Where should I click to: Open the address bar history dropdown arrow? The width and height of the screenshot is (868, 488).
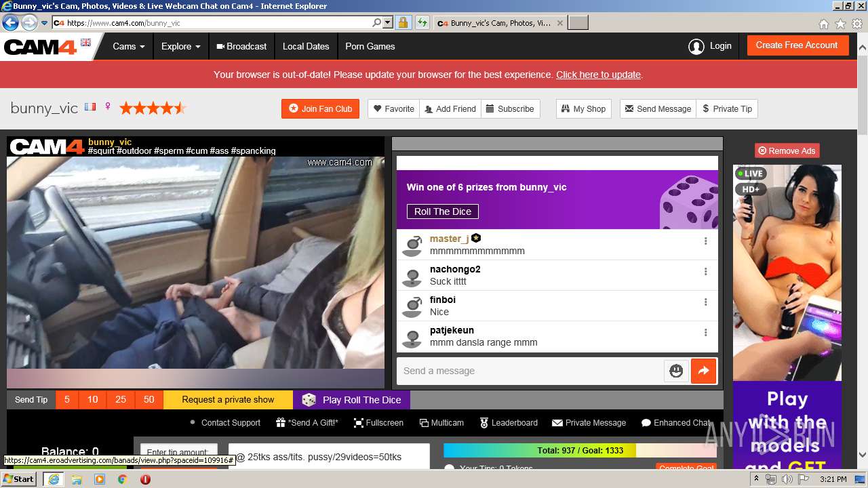pos(387,22)
